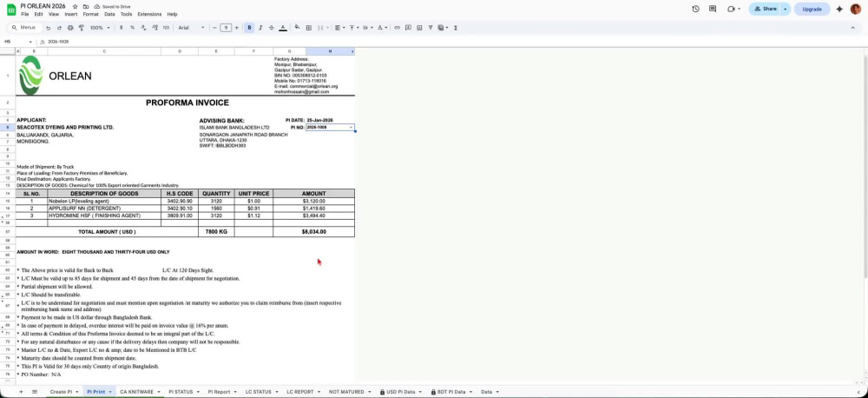The image size is (868, 398).
Task: Increase decimal places
Action: tap(155, 28)
